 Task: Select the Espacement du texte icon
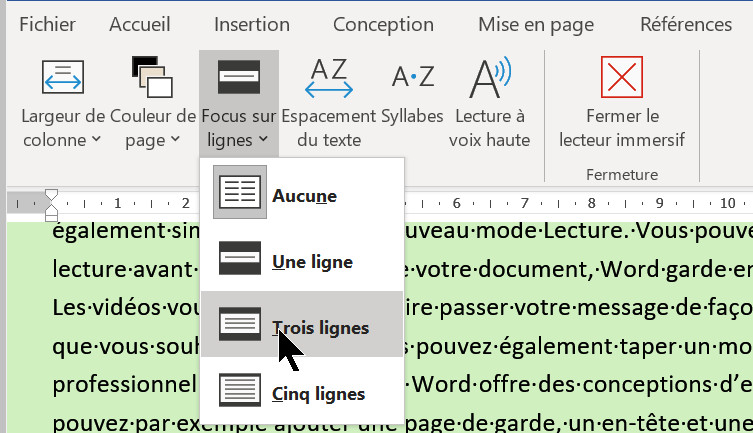pos(329,79)
